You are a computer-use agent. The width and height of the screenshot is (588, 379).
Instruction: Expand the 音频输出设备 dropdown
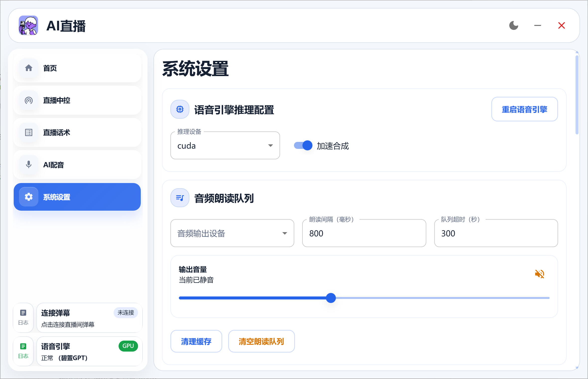[x=232, y=233]
